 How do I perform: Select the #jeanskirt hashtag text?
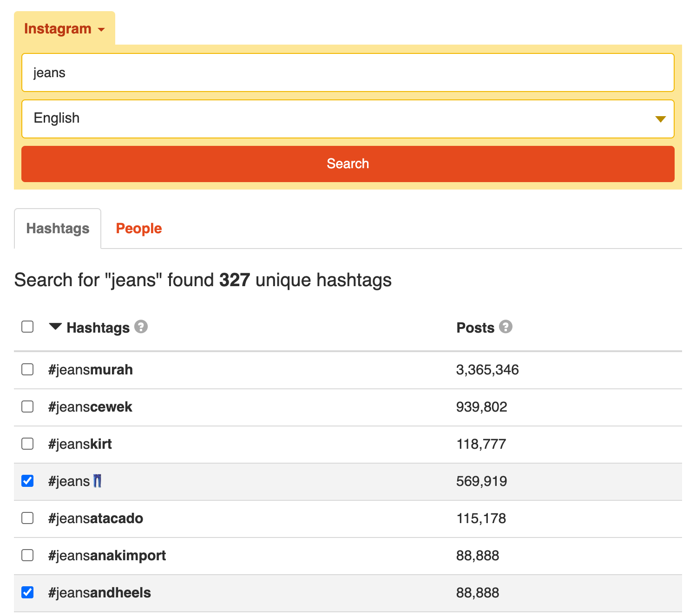click(80, 444)
